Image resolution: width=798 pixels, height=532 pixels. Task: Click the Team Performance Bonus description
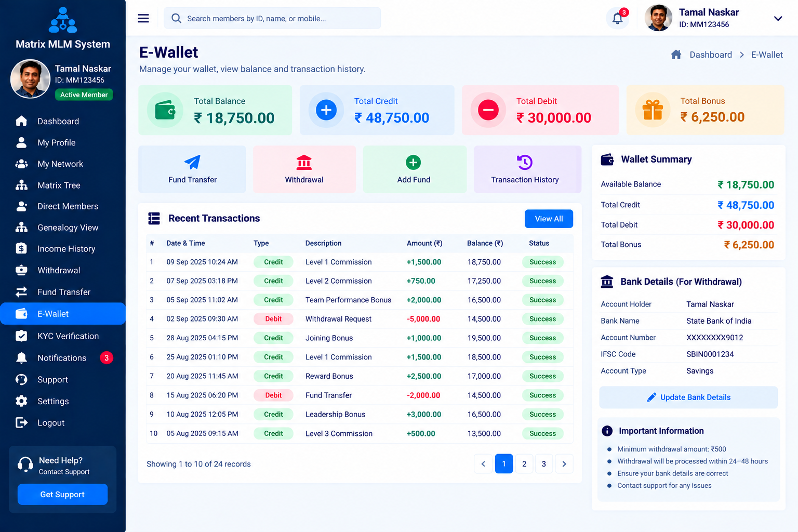coord(348,300)
